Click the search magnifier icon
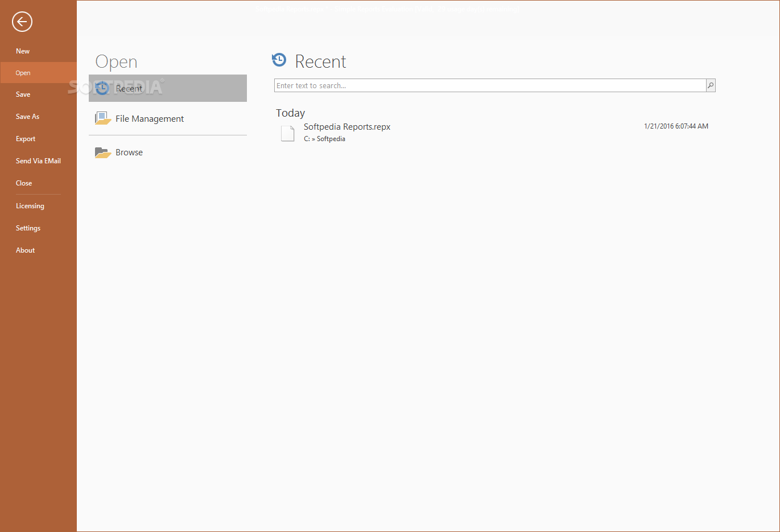 coord(711,85)
